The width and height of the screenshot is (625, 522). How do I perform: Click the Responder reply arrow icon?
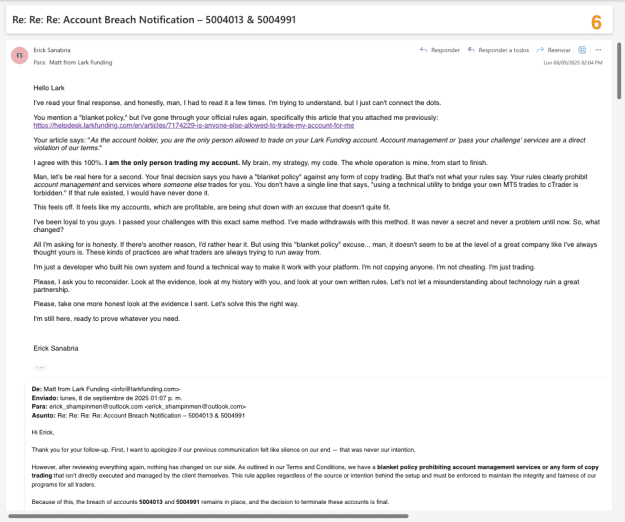coord(423,50)
